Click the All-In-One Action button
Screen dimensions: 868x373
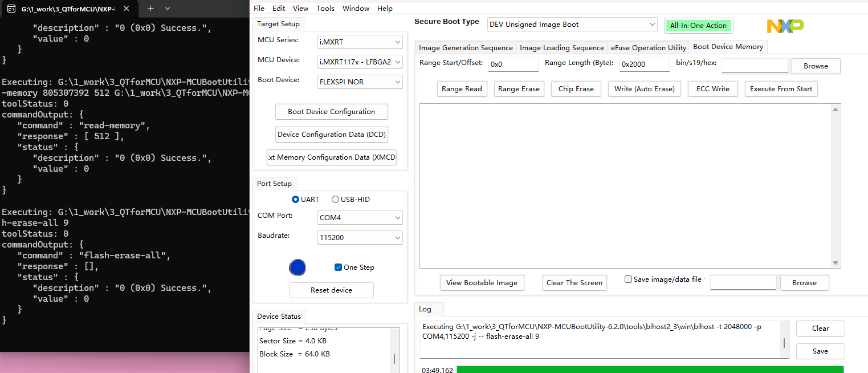[x=698, y=26]
